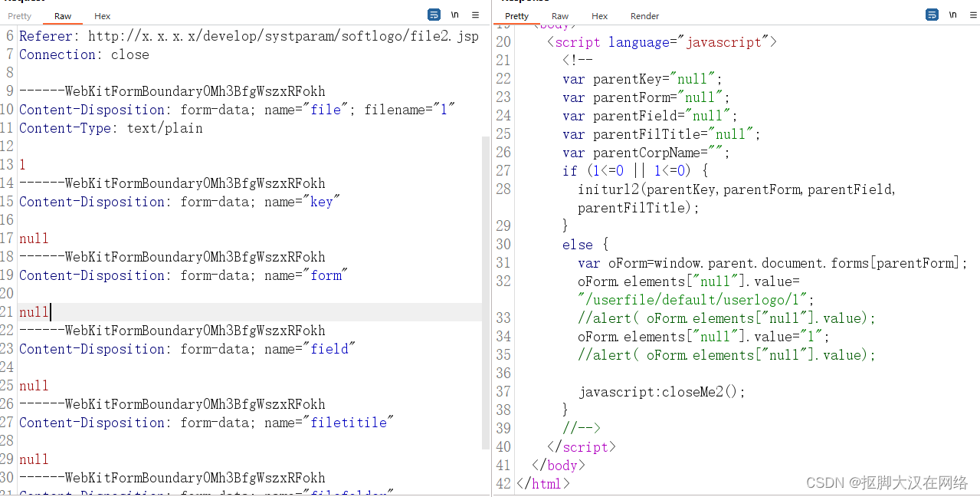Click the filename="1" value in request
This screenshot has height=497, width=980.
coord(410,110)
